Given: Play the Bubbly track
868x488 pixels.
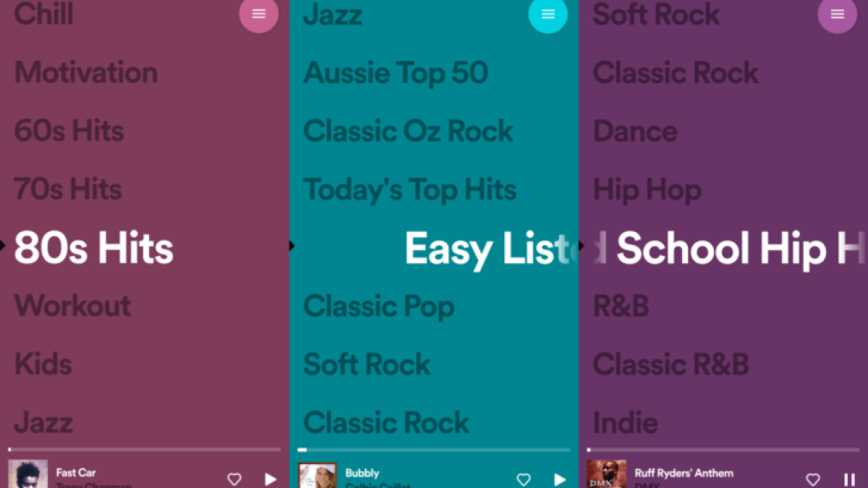Looking at the screenshot, I should tap(560, 479).
